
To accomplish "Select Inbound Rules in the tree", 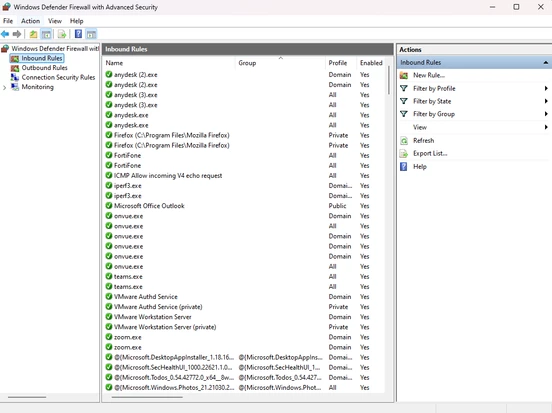I will click(x=42, y=58).
